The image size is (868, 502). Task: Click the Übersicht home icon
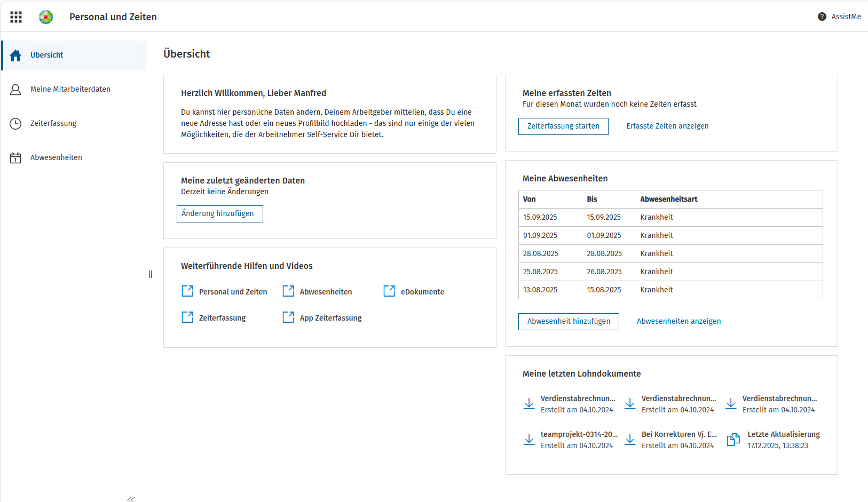[15, 55]
